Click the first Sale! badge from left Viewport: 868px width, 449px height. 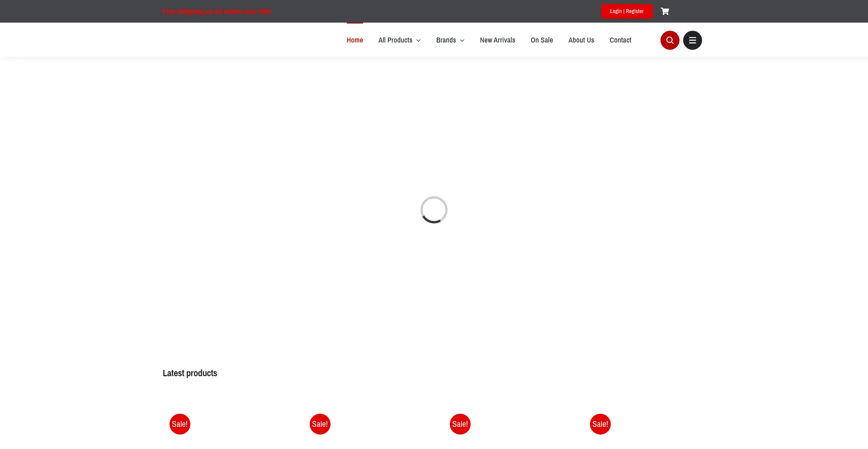pos(180,424)
